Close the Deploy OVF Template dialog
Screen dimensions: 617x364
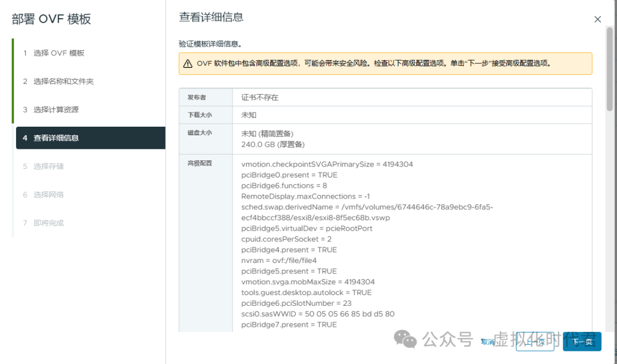point(598,19)
